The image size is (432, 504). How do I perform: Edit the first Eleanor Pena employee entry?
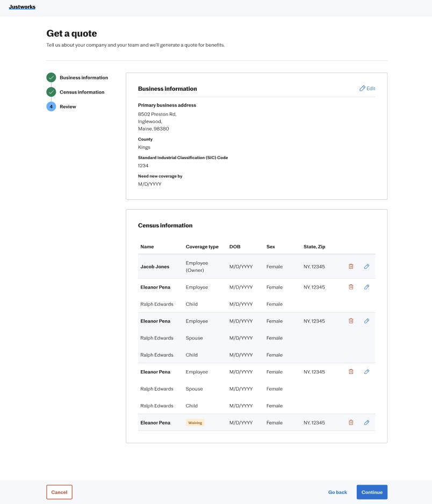coord(366,287)
